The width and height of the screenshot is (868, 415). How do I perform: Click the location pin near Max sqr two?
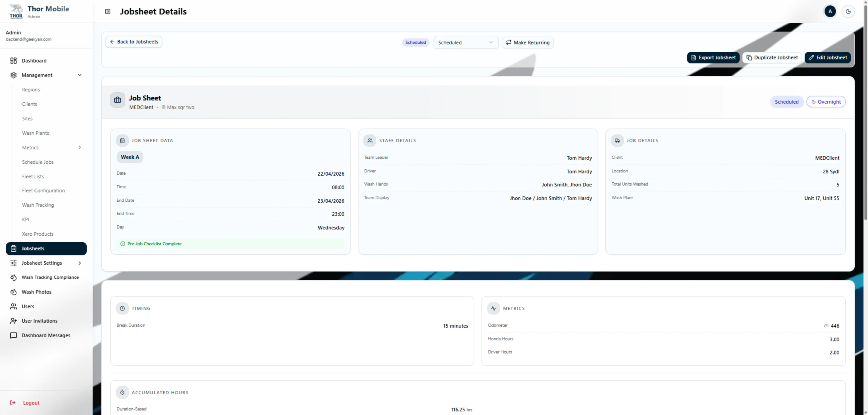coord(163,107)
